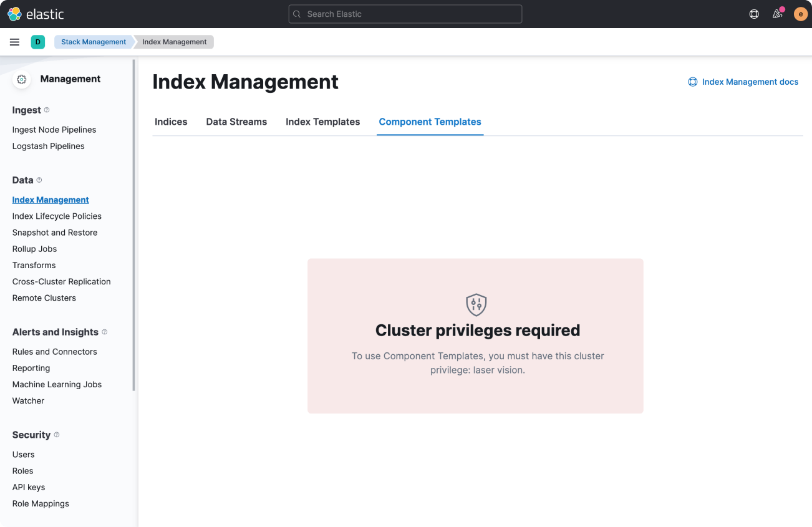The width and height of the screenshot is (812, 527).
Task: Open the Index Templates tab
Action: click(x=322, y=122)
